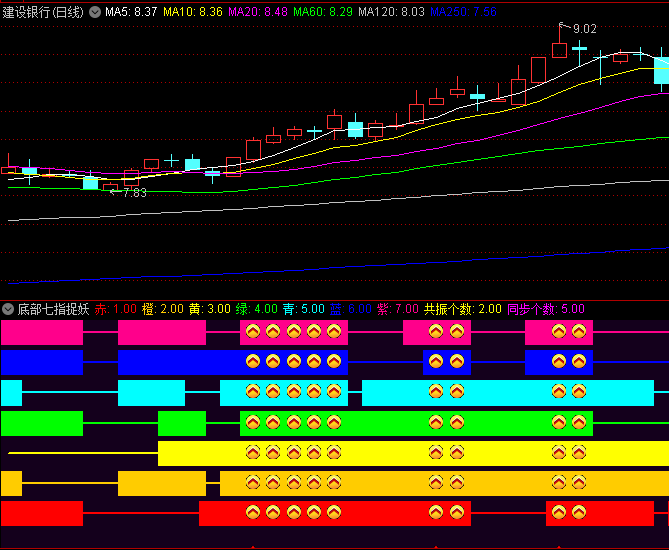669x550 pixels.
Task: Click leftmost up-arrow signal in magenta row
Action: click(x=253, y=331)
